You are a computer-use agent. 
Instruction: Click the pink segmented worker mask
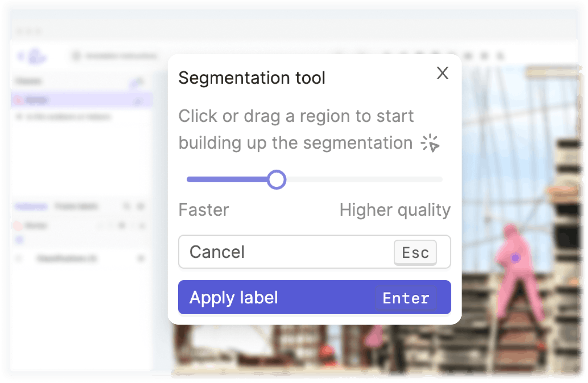[511, 275]
